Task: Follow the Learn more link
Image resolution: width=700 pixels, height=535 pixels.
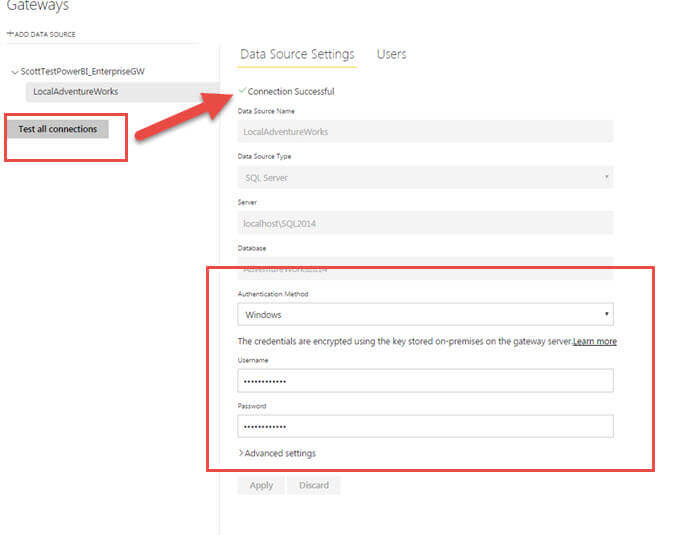Action: [594, 341]
